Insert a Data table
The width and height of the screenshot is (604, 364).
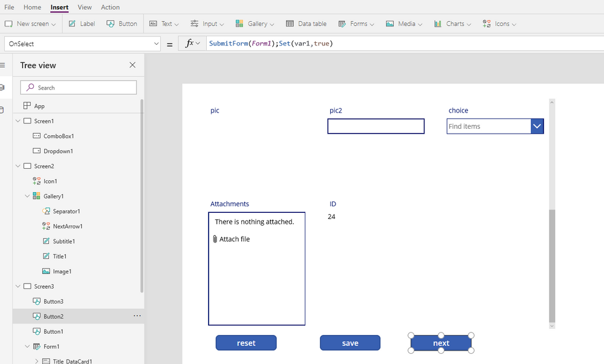click(x=307, y=24)
